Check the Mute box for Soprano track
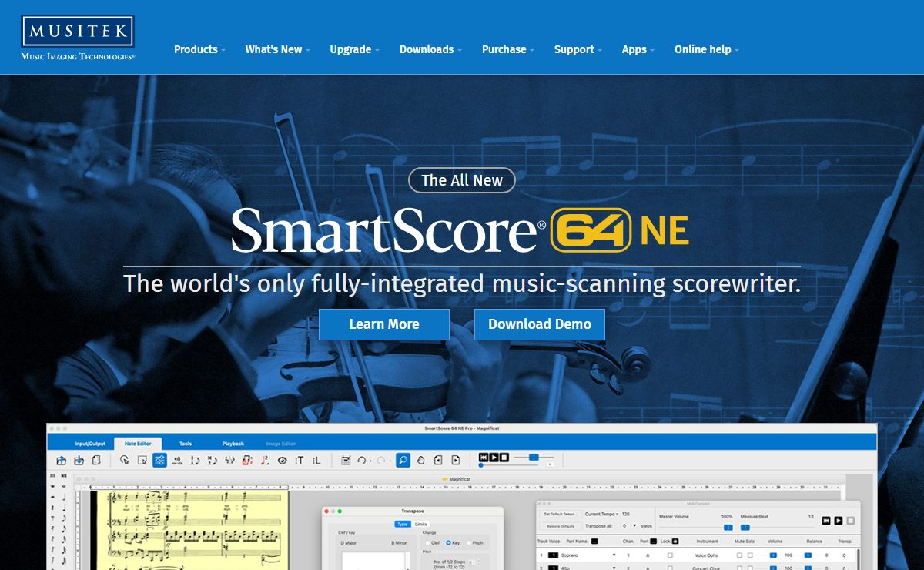 click(739, 555)
